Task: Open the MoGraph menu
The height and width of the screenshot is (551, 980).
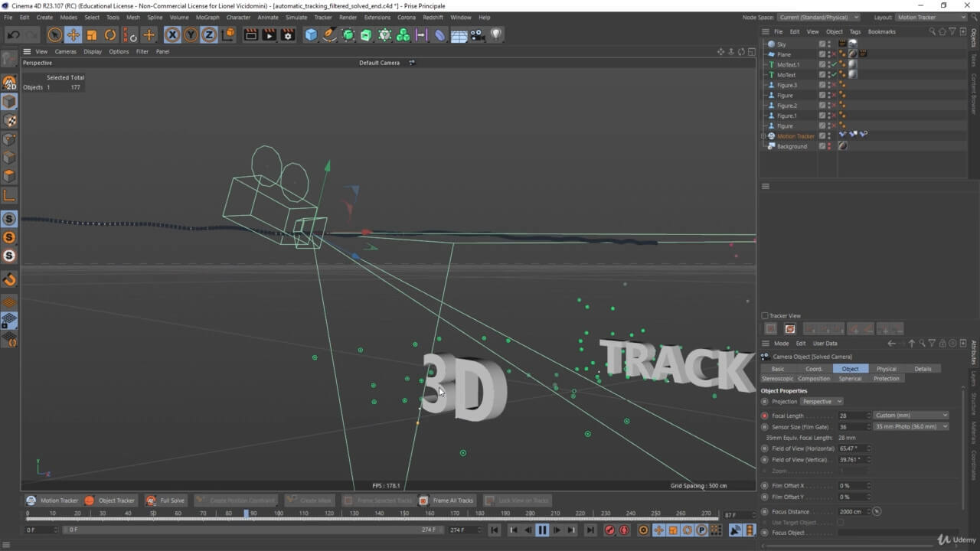Action: pos(207,17)
